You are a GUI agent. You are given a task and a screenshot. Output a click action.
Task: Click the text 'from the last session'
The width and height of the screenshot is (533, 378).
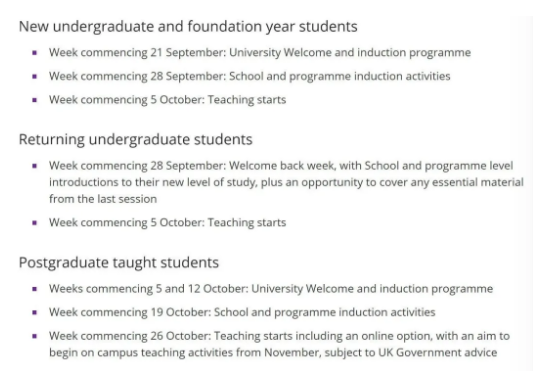click(x=103, y=199)
